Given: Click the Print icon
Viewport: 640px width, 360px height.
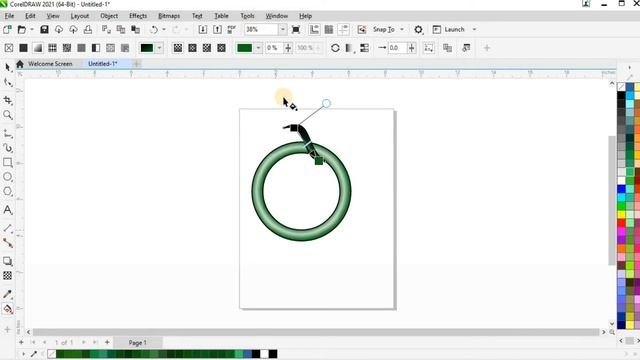Looking at the screenshot, I should [x=88, y=29].
